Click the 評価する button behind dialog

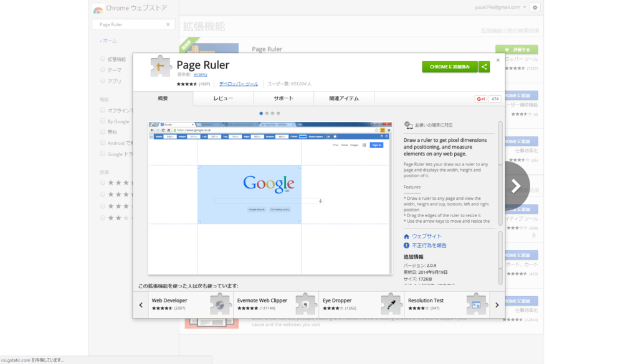click(x=517, y=49)
